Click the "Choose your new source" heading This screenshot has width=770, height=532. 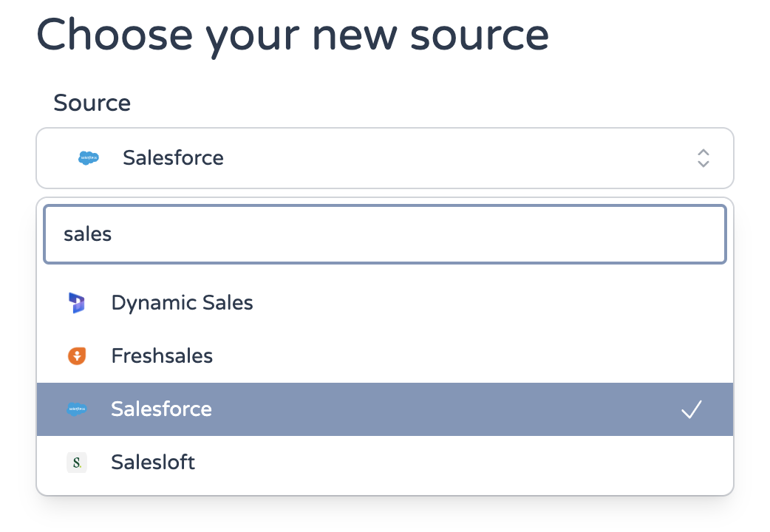(292, 36)
